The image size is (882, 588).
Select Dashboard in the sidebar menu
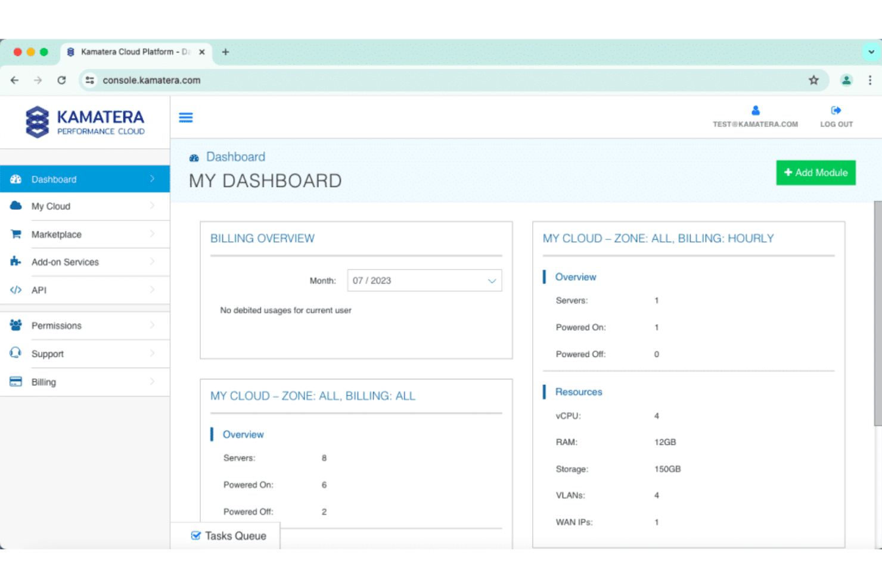tap(85, 179)
